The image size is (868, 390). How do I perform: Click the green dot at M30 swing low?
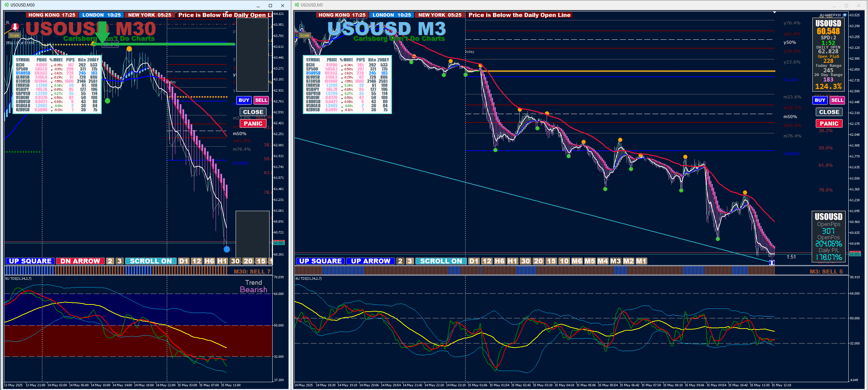point(107,101)
